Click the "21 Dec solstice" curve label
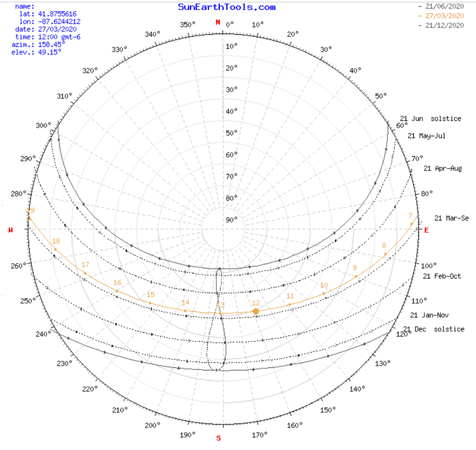Viewport: 476px width, 450px height. pos(434,329)
